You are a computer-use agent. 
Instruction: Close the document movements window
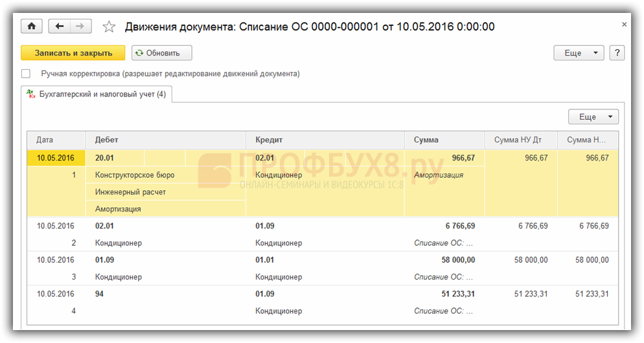624,25
